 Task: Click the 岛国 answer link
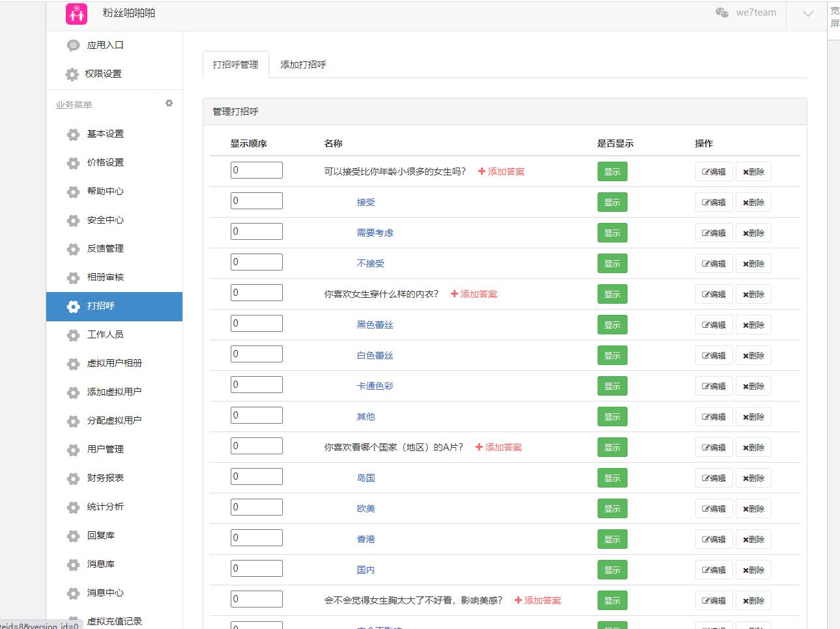(366, 478)
